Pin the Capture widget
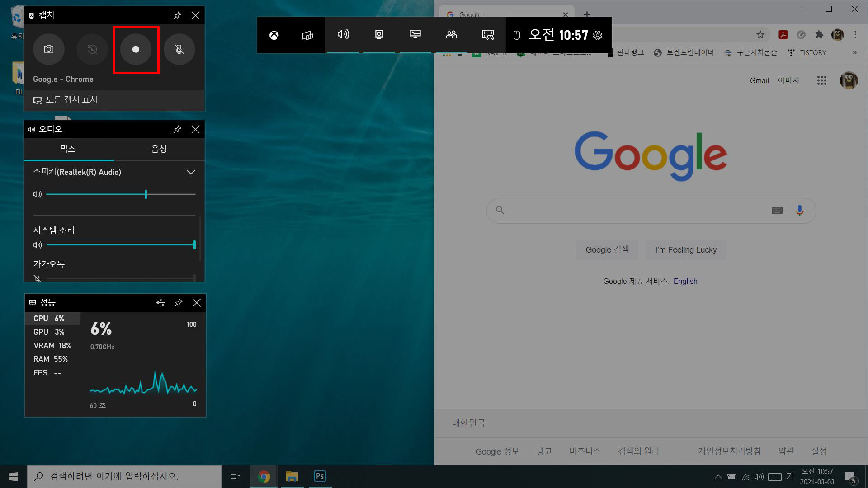Screen dimensions: 868x488 coord(177,15)
